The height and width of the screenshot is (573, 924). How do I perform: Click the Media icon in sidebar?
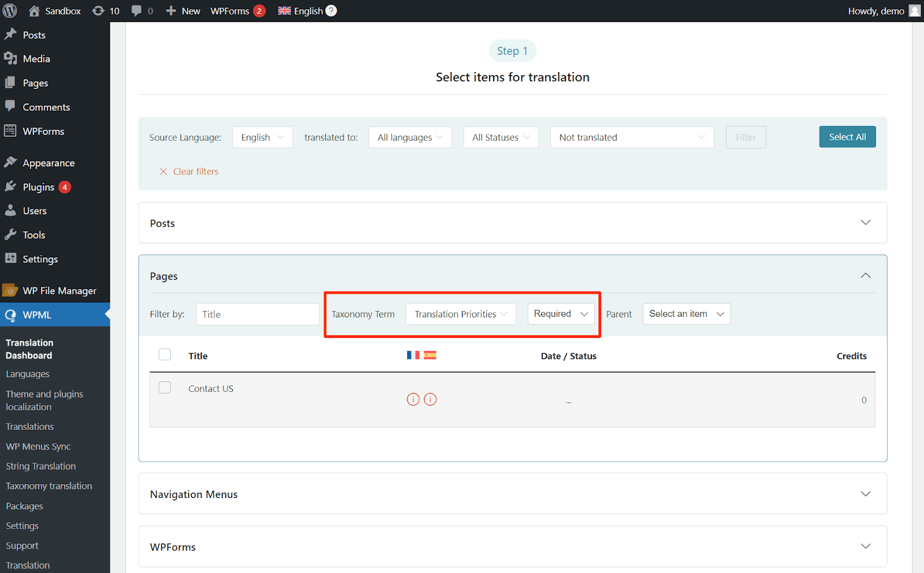10,58
